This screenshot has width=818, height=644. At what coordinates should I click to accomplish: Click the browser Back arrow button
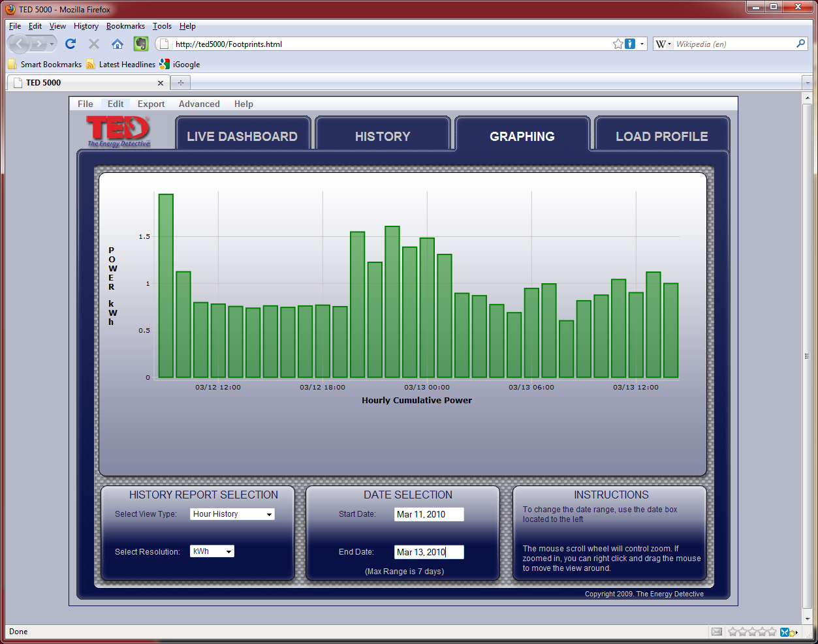click(x=20, y=44)
